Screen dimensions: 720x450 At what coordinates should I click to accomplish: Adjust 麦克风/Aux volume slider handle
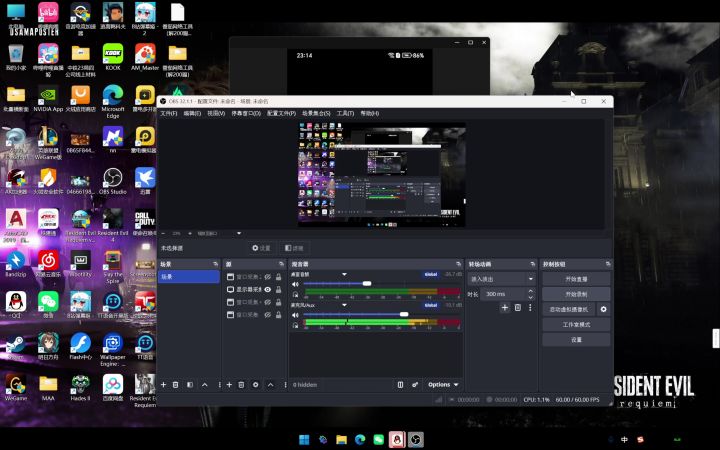404,314
